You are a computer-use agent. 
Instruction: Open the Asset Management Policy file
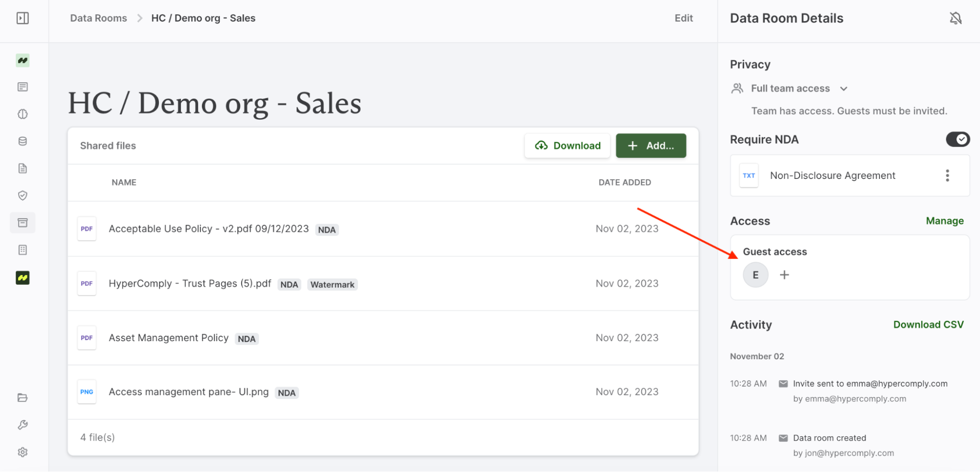click(169, 338)
